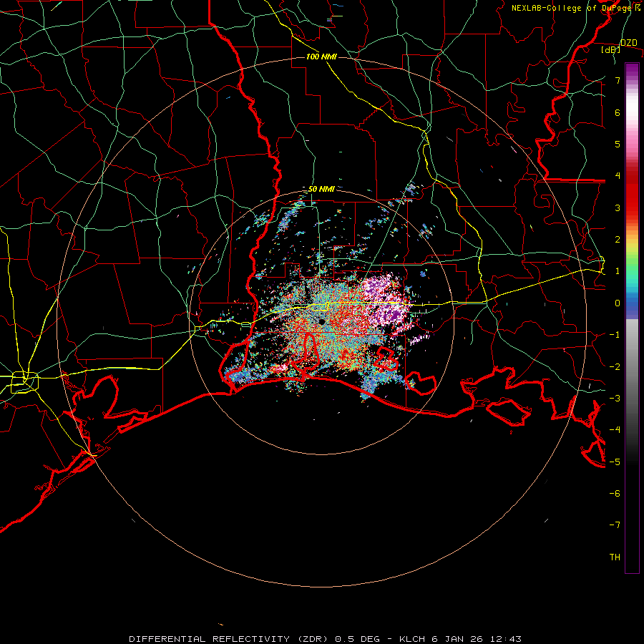This screenshot has height=644, width=644.
Task: Click the -6 value on color scale
Action: tap(615, 494)
